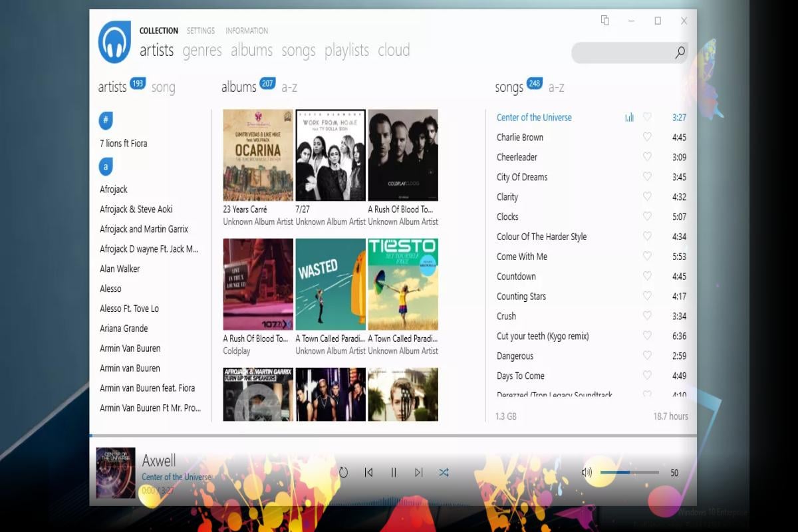The width and height of the screenshot is (798, 532).
Task: Select artist Armin van Buuren feat. Fiora
Action: tap(147, 388)
